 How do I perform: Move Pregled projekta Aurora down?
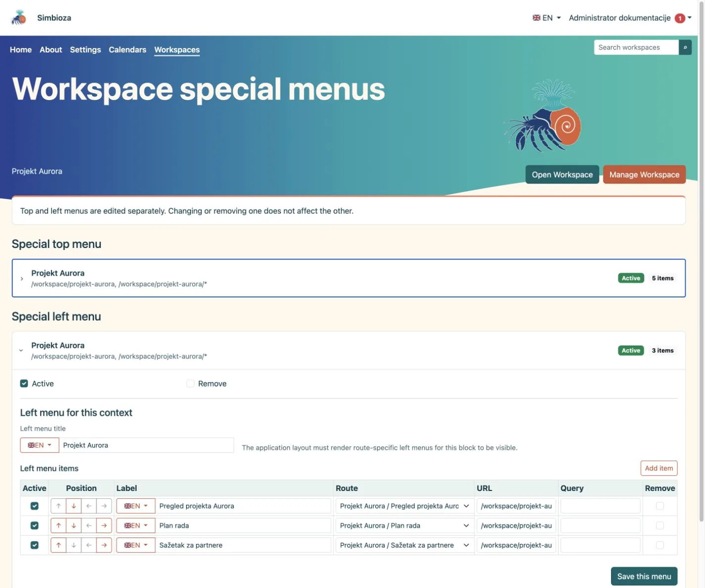[x=74, y=506]
